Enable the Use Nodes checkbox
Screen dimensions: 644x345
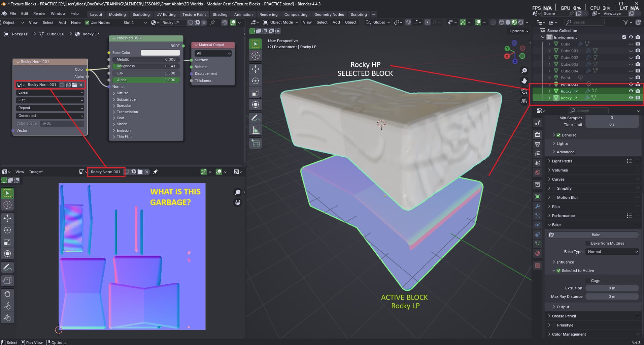87,23
